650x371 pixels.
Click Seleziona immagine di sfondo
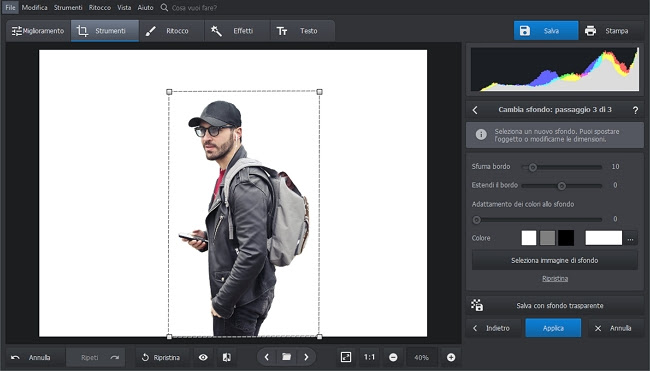(x=555, y=260)
